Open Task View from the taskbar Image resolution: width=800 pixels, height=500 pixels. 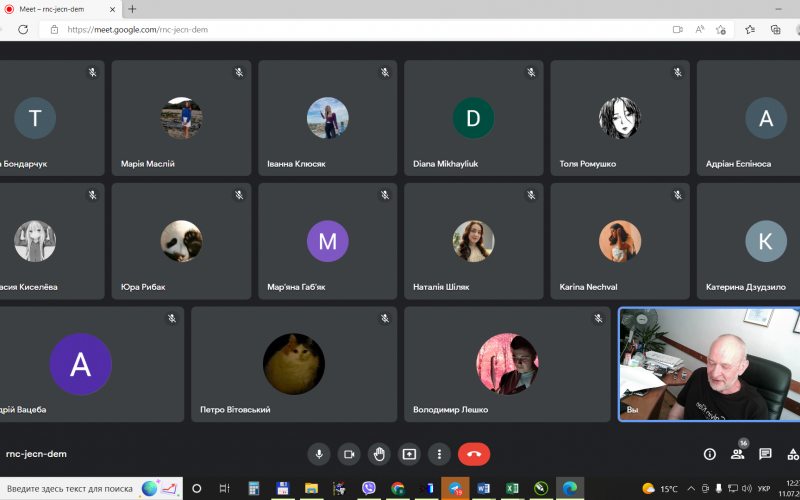pyautogui.click(x=224, y=488)
